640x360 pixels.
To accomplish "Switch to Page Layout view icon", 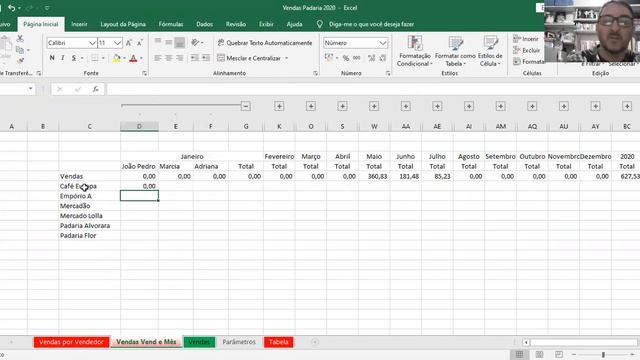I will [x=539, y=354].
